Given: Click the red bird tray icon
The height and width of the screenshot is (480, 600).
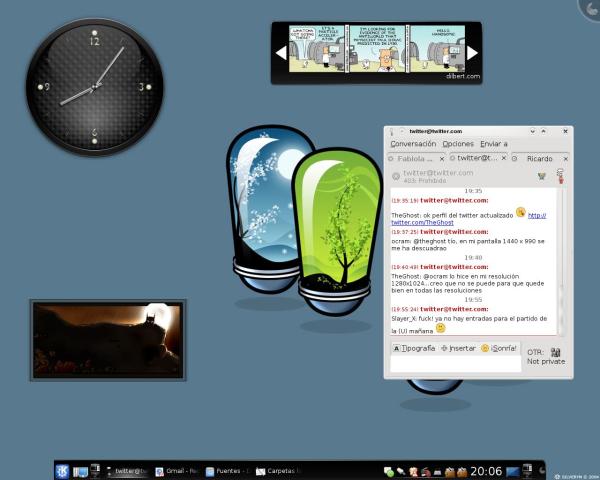Looking at the screenshot, I should tap(426, 472).
